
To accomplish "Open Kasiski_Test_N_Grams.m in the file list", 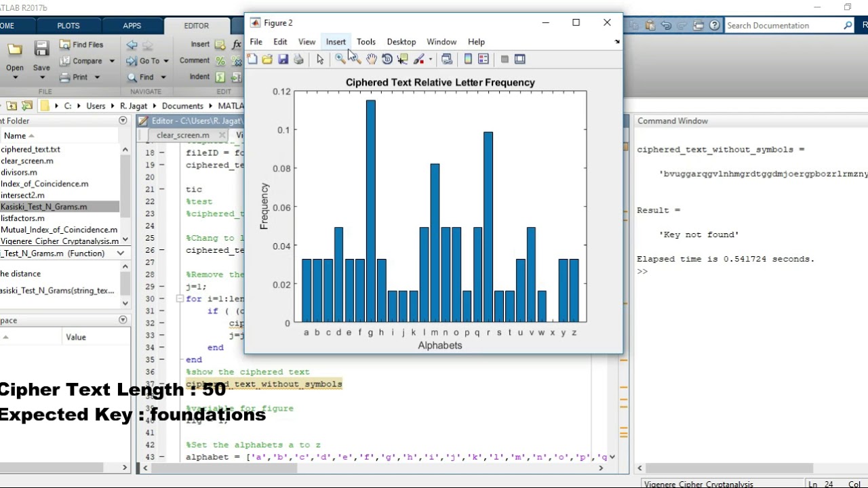I will click(44, 207).
